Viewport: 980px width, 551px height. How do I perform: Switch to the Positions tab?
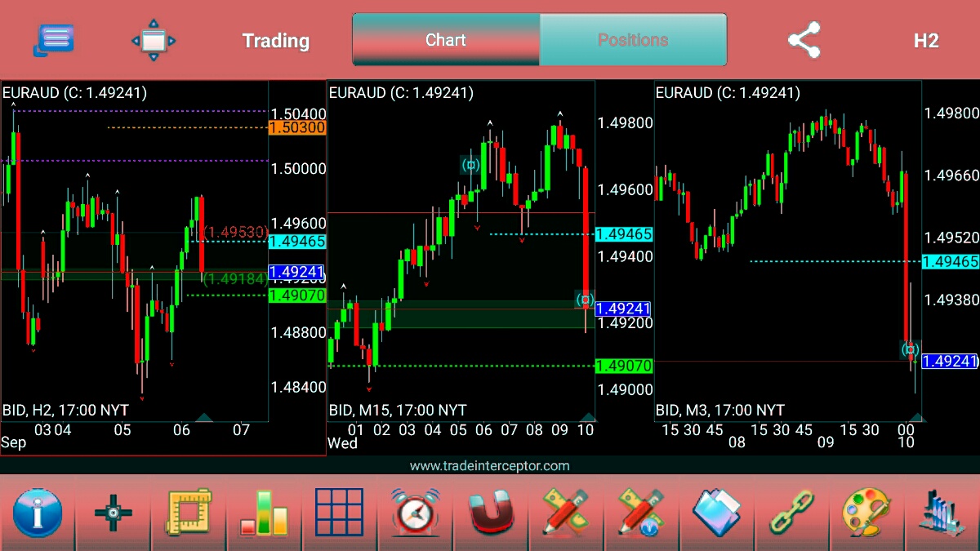pos(633,39)
